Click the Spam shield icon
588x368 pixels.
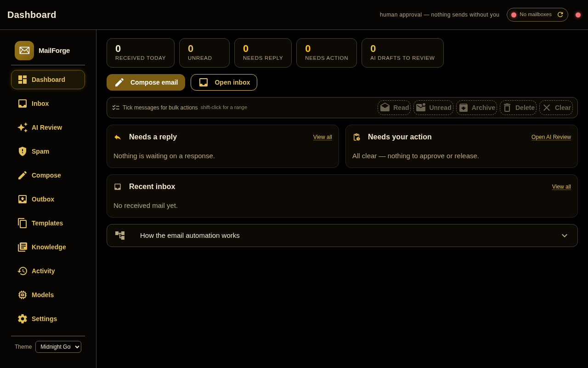click(x=23, y=151)
